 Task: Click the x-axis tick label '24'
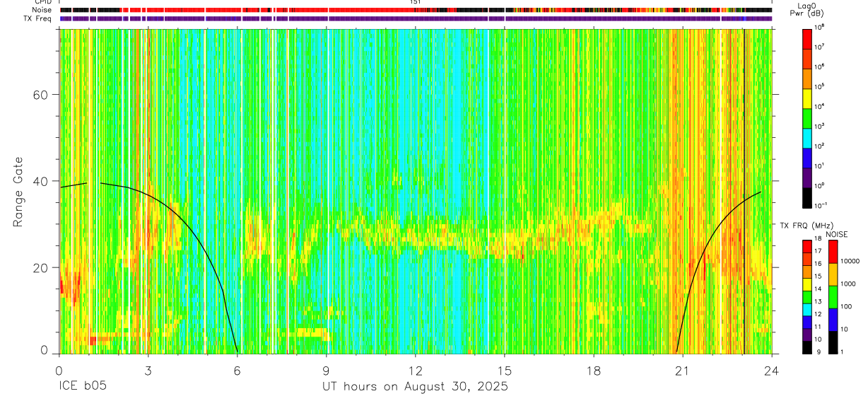tap(772, 370)
